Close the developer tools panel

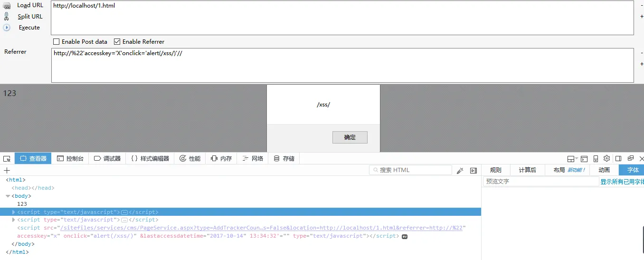coord(641,159)
